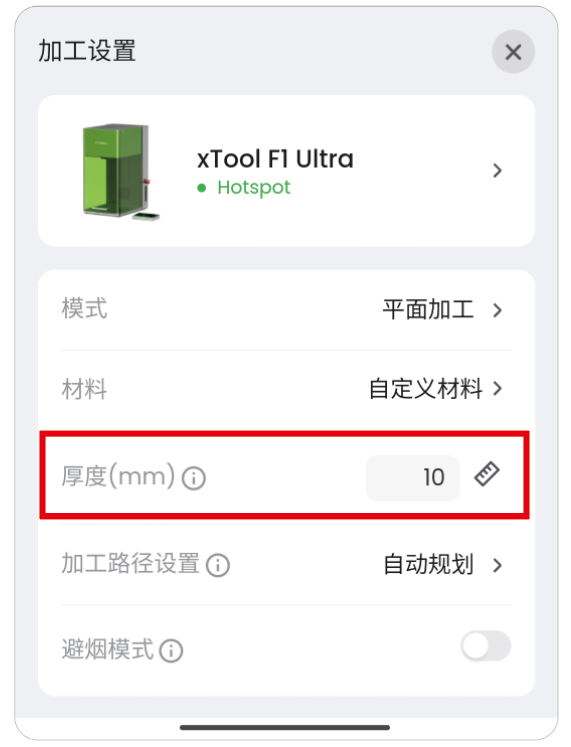Click the 模式 row label
This screenshot has height=747, width=571.
tap(84, 309)
